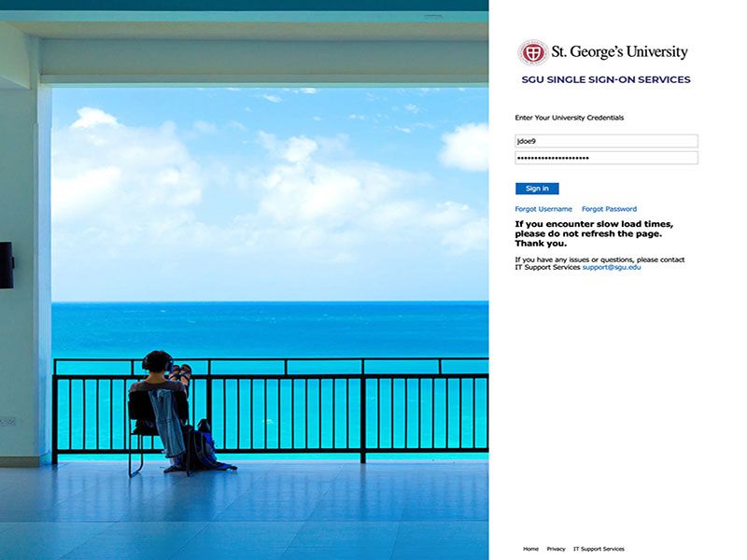Click the red shield emblem in the logo
Image resolution: width=747 pixels, height=560 pixels.
click(532, 51)
